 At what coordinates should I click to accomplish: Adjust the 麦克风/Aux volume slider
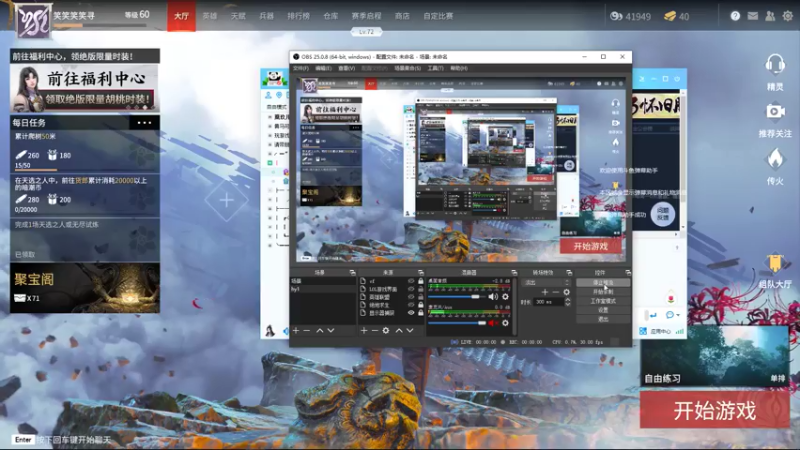[x=457, y=322]
